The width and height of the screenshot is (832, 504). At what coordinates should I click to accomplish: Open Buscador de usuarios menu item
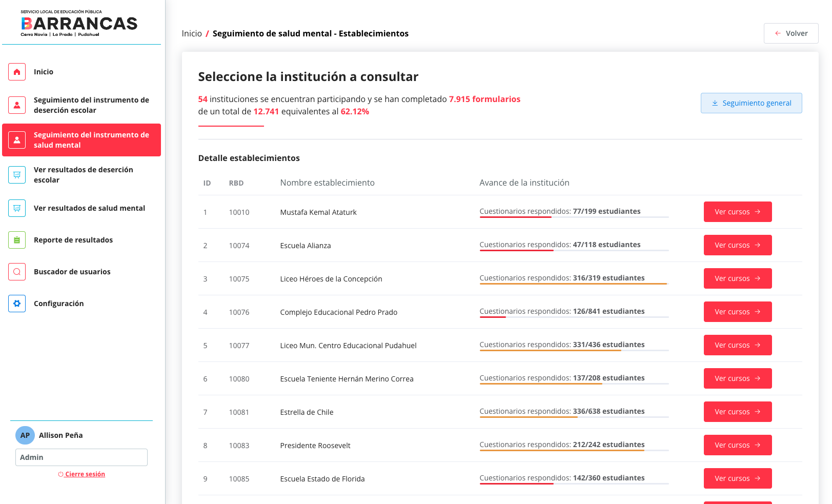click(82, 272)
